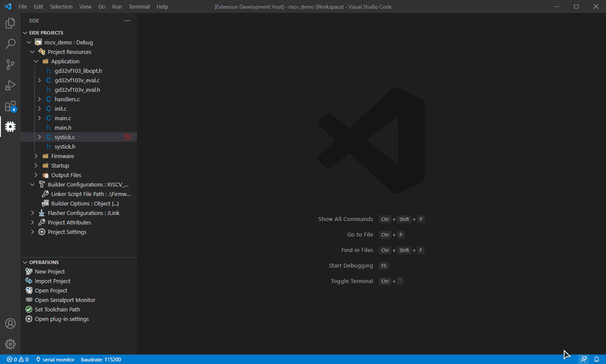This screenshot has width=606, height=364.
Task: Click New Project operation
Action: click(50, 271)
